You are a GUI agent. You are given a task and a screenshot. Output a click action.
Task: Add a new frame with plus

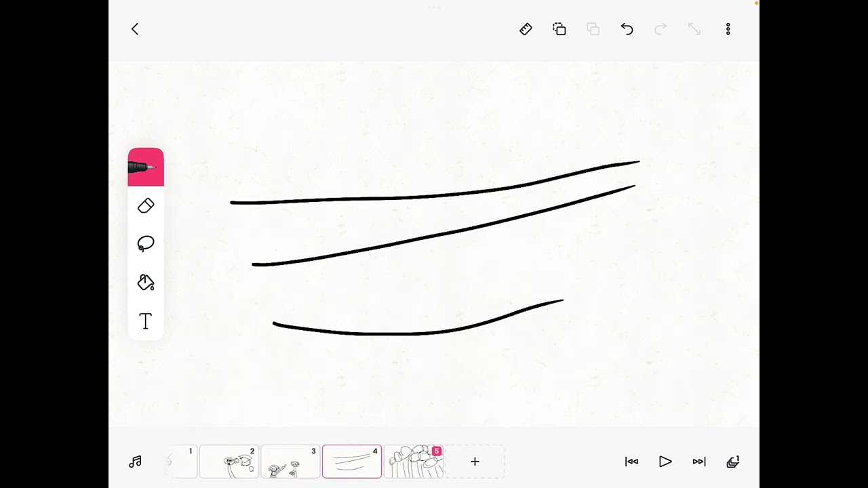pos(475,462)
